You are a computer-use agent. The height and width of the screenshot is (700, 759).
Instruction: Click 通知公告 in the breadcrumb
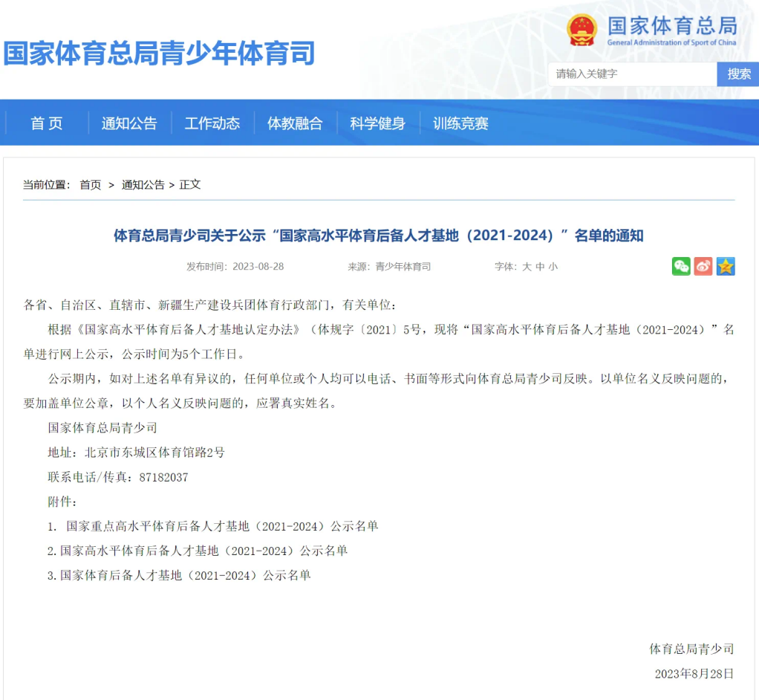tap(143, 184)
